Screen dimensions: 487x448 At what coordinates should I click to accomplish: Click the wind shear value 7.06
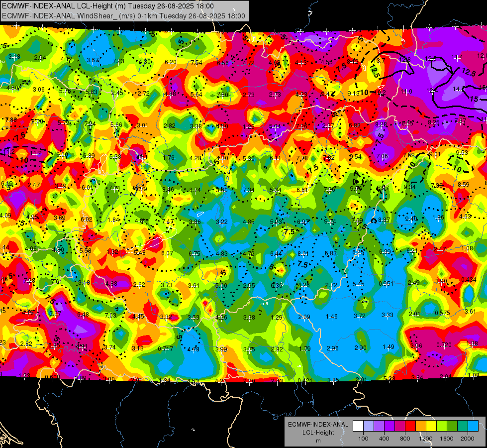pos(383,156)
